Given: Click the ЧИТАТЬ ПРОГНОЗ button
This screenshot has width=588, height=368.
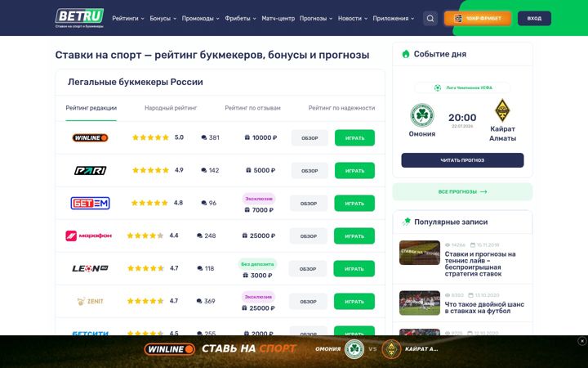Looking at the screenshot, I should click(462, 160).
